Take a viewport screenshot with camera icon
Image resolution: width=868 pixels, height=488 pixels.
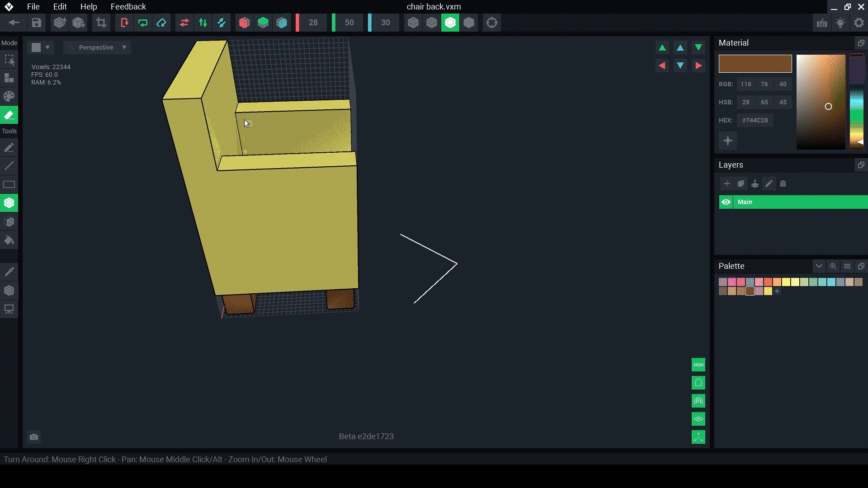click(x=34, y=437)
